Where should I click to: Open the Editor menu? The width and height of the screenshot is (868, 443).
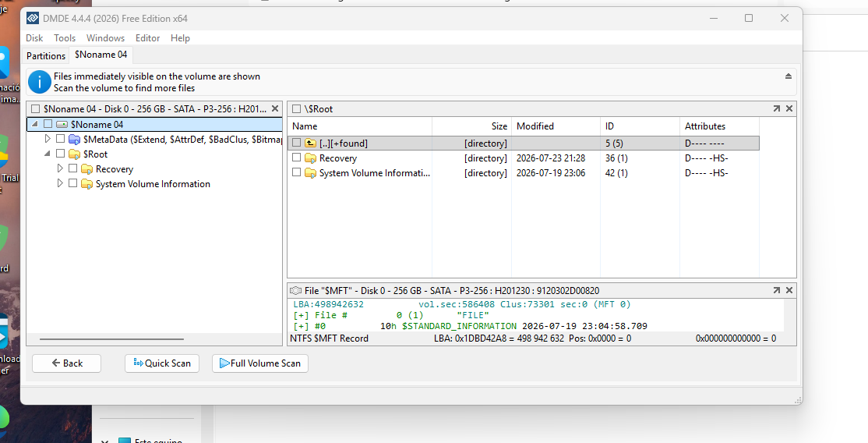click(147, 37)
